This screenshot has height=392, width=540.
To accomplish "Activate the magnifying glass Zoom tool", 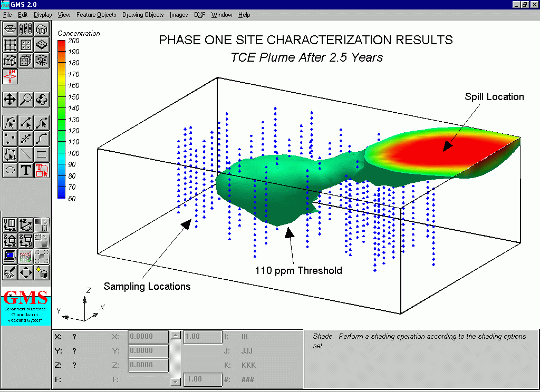I will [26, 99].
